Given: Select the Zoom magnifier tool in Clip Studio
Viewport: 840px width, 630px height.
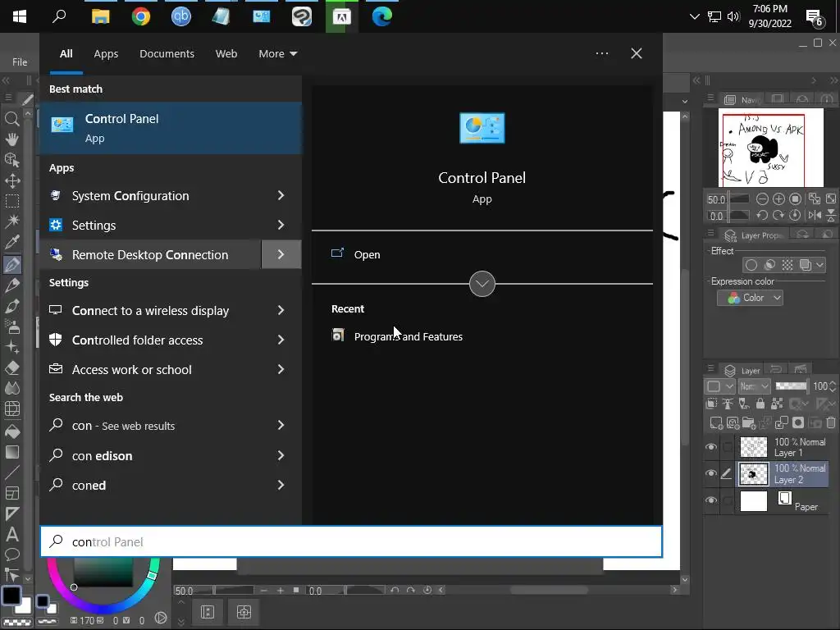Looking at the screenshot, I should pos(11,118).
